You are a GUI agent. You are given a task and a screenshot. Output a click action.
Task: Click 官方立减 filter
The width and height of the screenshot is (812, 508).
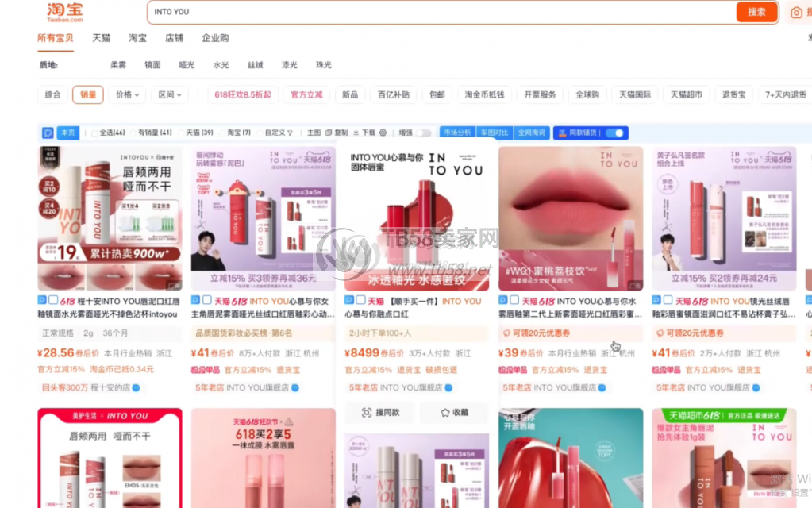pos(306,94)
